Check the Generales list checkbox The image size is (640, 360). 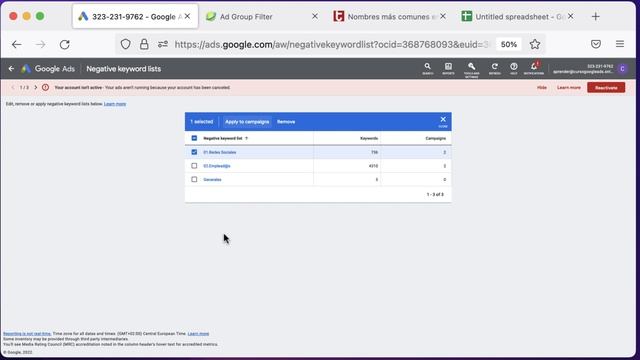pos(194,179)
